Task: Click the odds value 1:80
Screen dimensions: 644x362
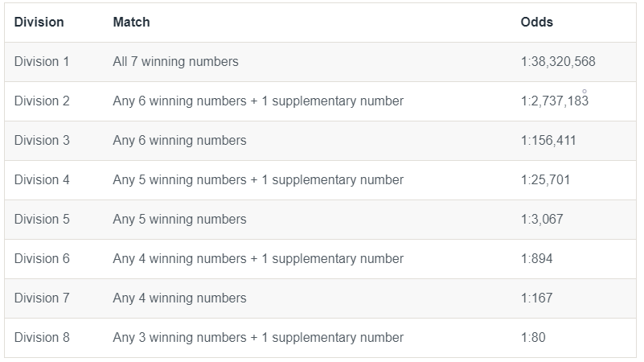Action: [533, 338]
